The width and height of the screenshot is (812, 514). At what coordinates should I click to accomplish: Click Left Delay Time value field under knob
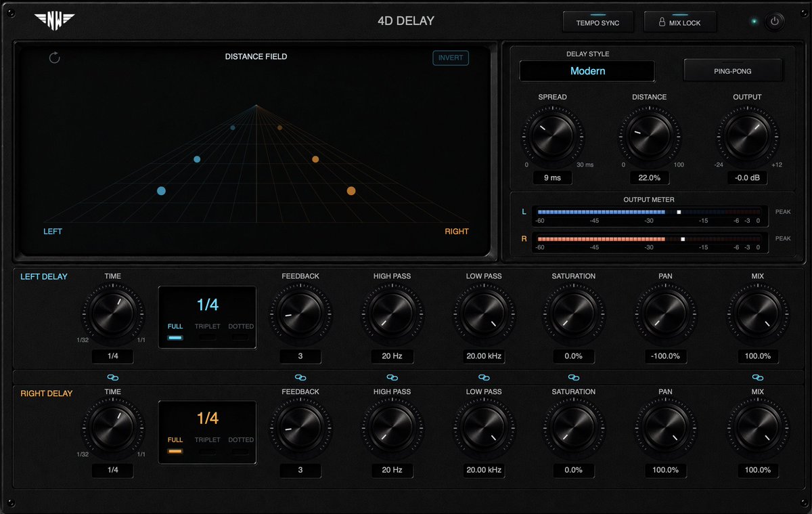(113, 356)
